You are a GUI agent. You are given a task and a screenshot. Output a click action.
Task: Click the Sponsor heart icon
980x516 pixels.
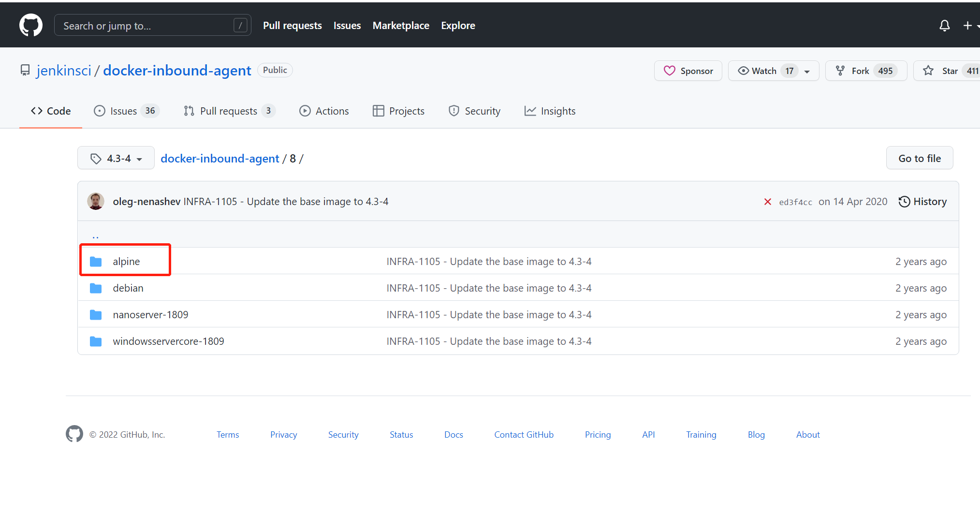[x=670, y=71]
